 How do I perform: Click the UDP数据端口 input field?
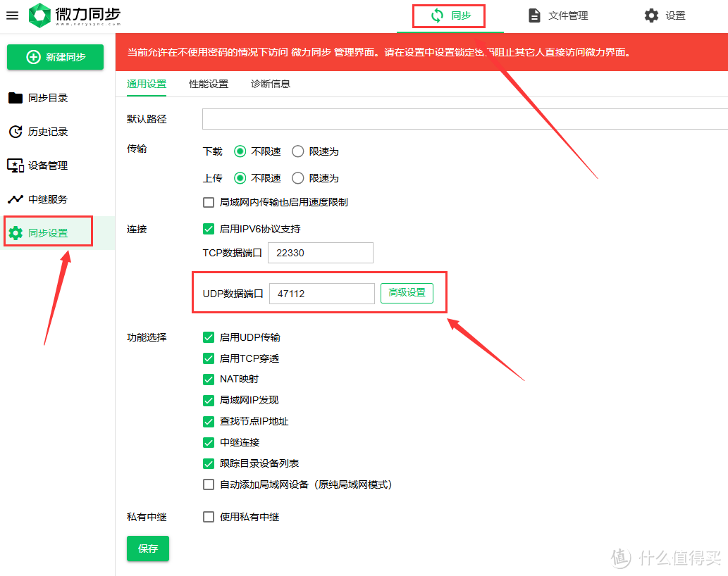321,293
